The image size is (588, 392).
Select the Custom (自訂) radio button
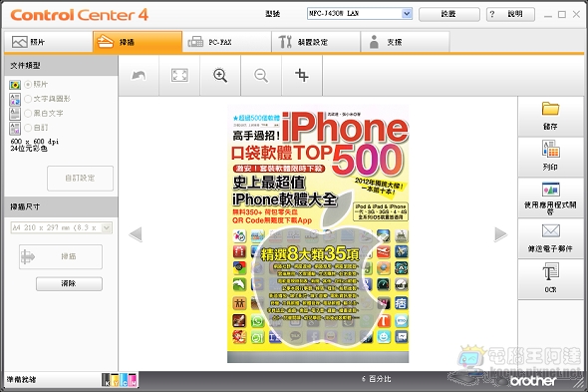(x=28, y=128)
